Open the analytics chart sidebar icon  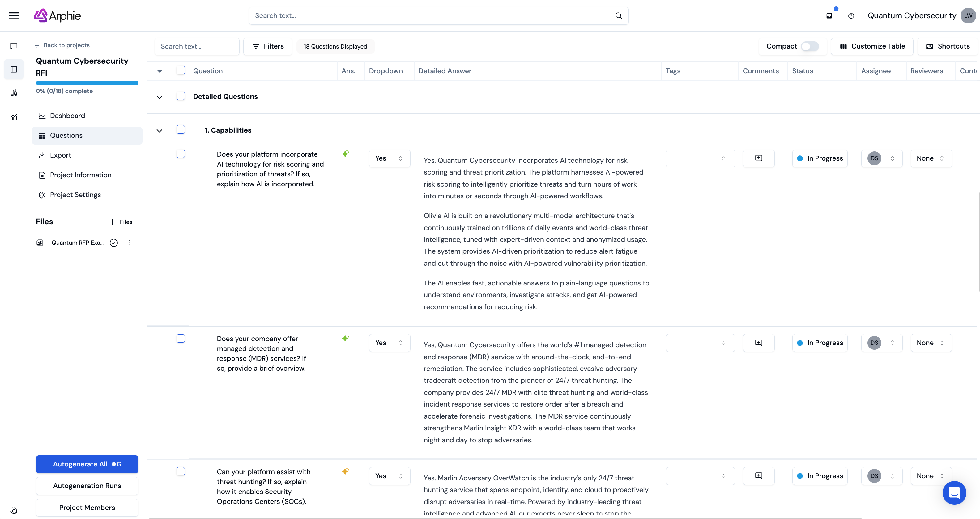click(x=14, y=117)
